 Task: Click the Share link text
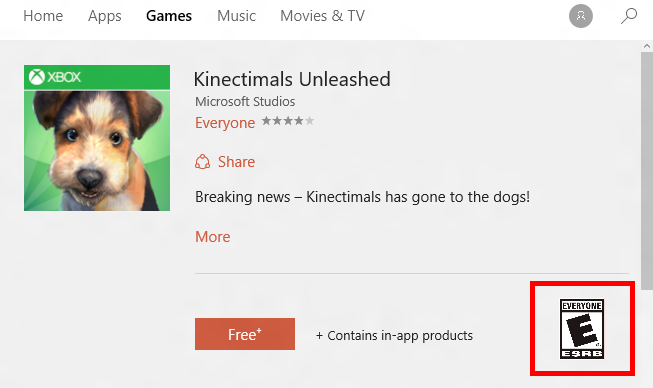[237, 162]
